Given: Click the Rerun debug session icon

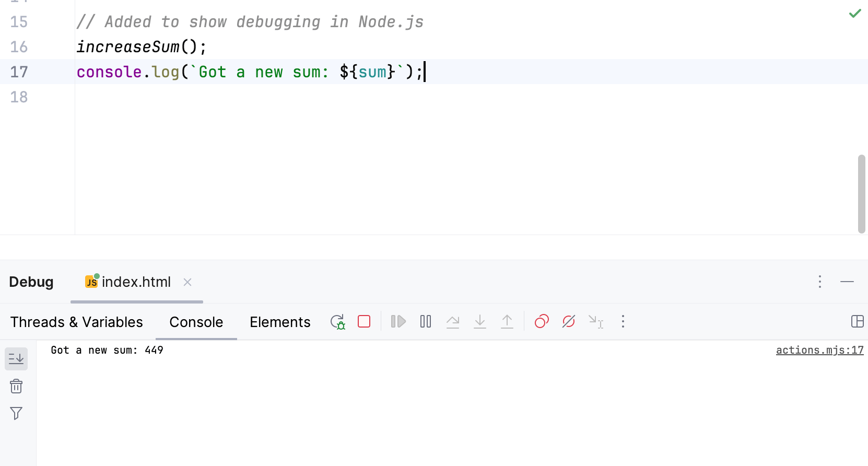Looking at the screenshot, I should (x=337, y=321).
